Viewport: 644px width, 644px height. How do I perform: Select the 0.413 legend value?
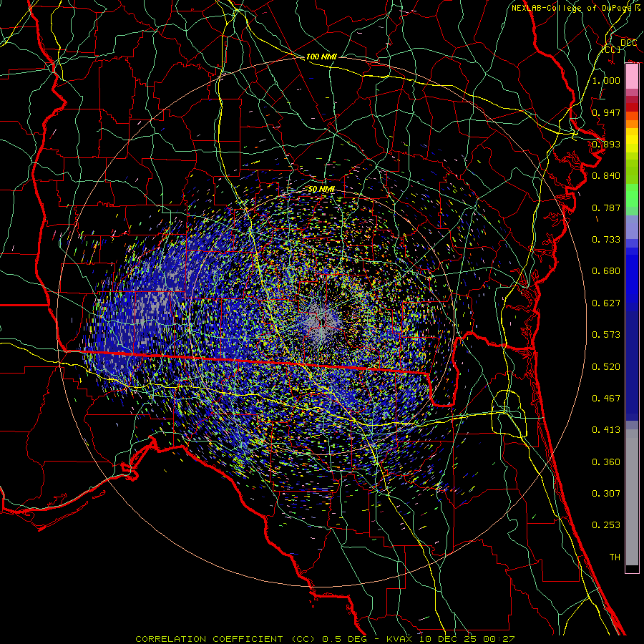click(x=606, y=429)
